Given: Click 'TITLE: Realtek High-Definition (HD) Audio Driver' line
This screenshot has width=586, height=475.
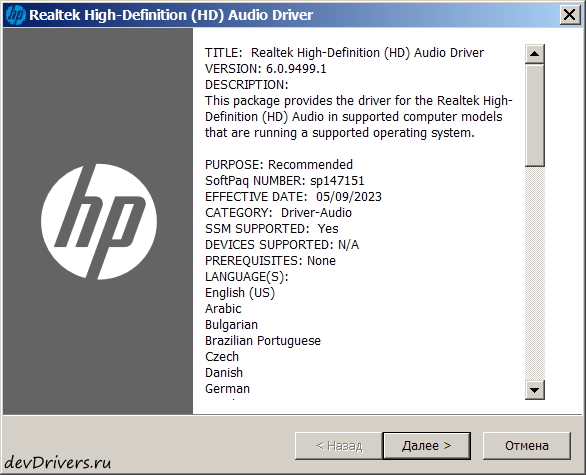Looking at the screenshot, I should tap(344, 53).
